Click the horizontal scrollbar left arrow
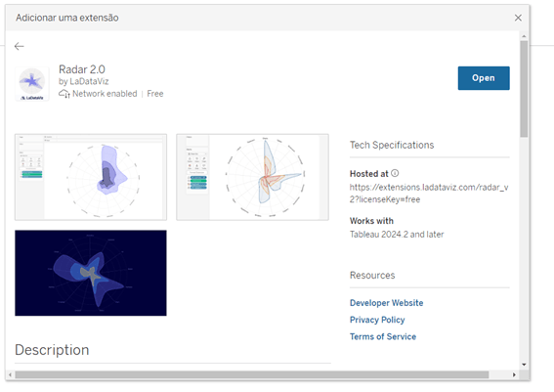Viewport: 554px width, 392px height. tap(10, 374)
